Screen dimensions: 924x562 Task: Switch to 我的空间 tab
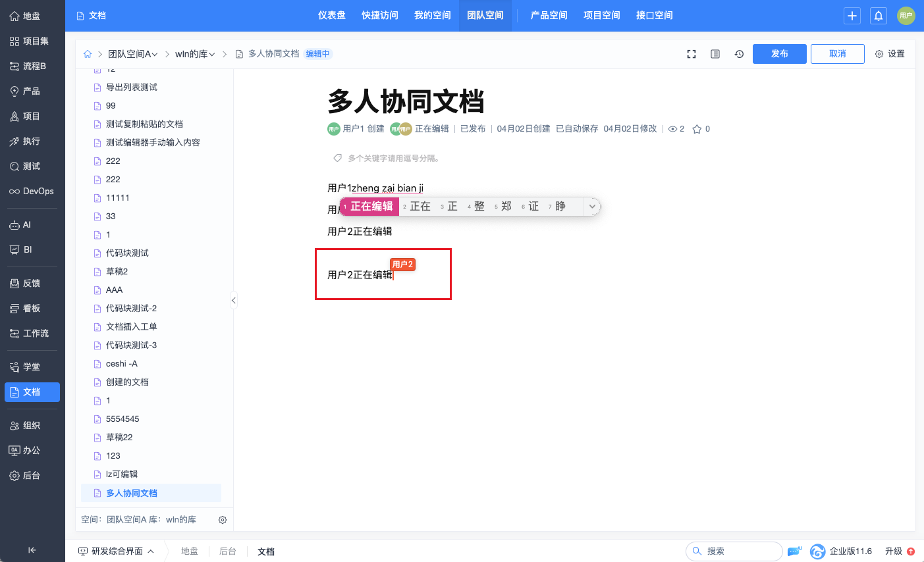point(433,16)
